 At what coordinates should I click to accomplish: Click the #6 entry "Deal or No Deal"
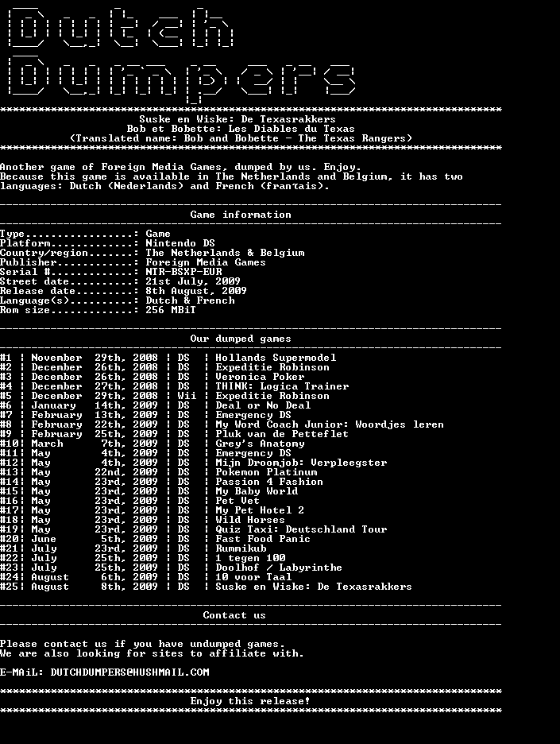263,405
